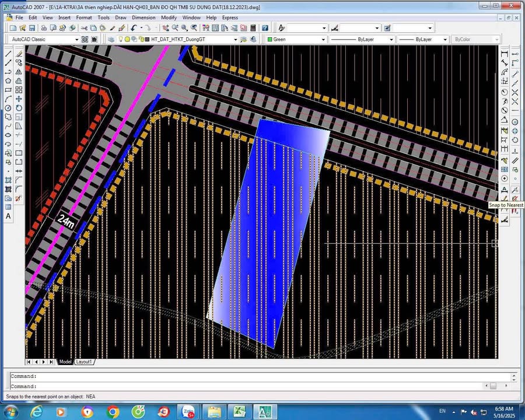Select the Line draw tool
Image resolution: width=525 pixels, height=420 pixels.
tap(8, 54)
